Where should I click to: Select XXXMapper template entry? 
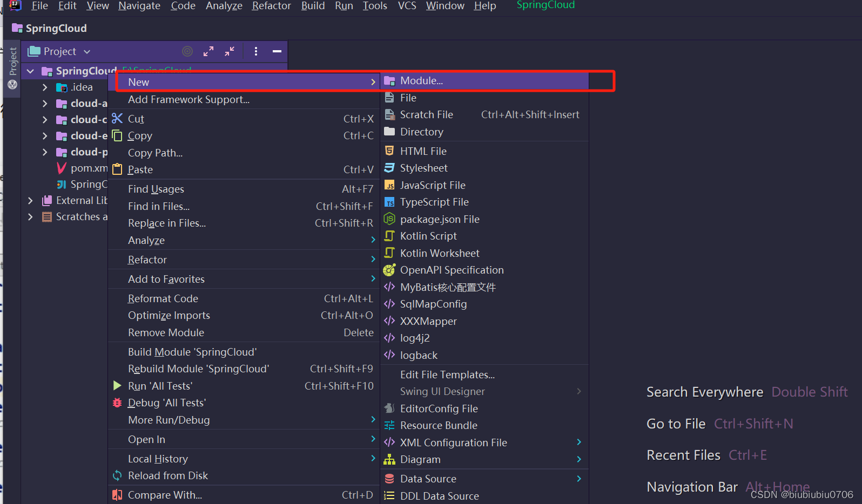[484, 321]
